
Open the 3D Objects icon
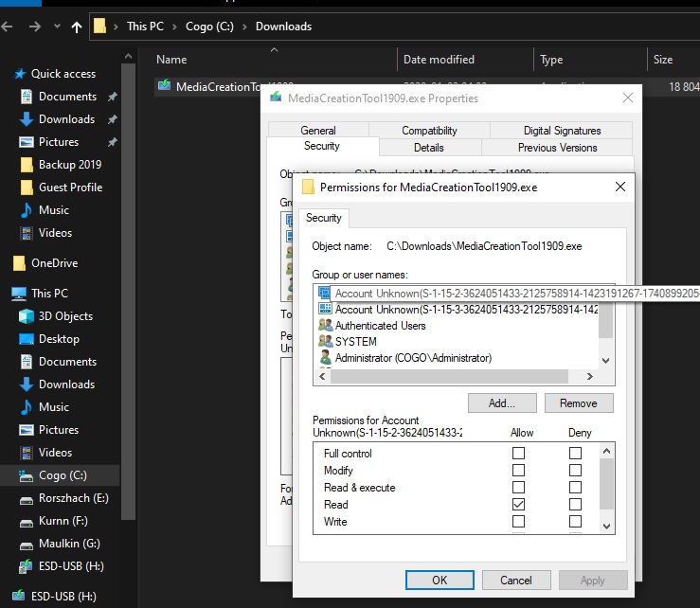pos(27,316)
